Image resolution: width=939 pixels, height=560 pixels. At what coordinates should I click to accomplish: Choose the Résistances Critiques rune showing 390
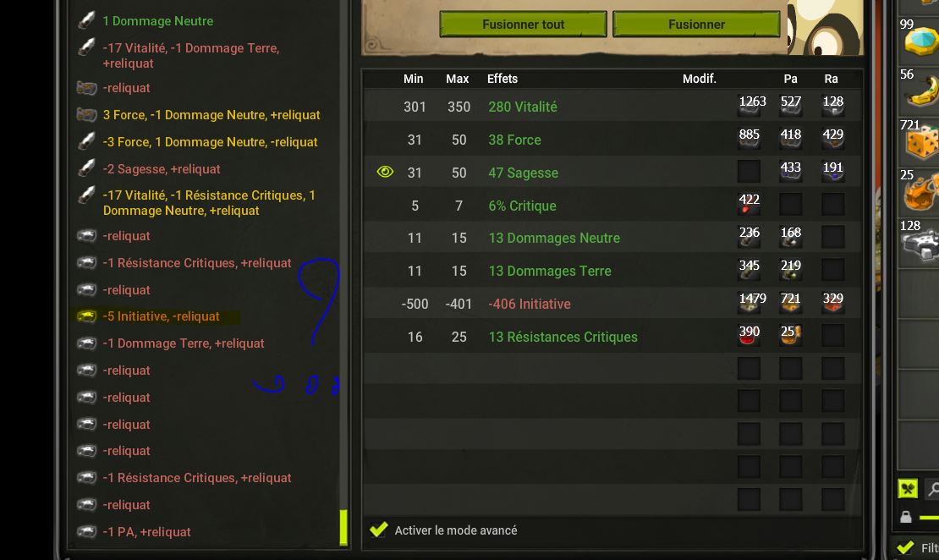click(750, 336)
